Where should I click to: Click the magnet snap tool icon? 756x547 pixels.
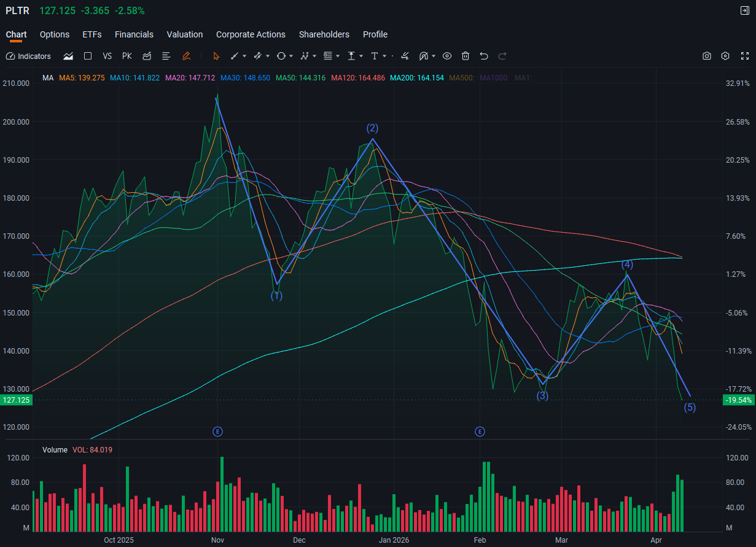pos(424,56)
